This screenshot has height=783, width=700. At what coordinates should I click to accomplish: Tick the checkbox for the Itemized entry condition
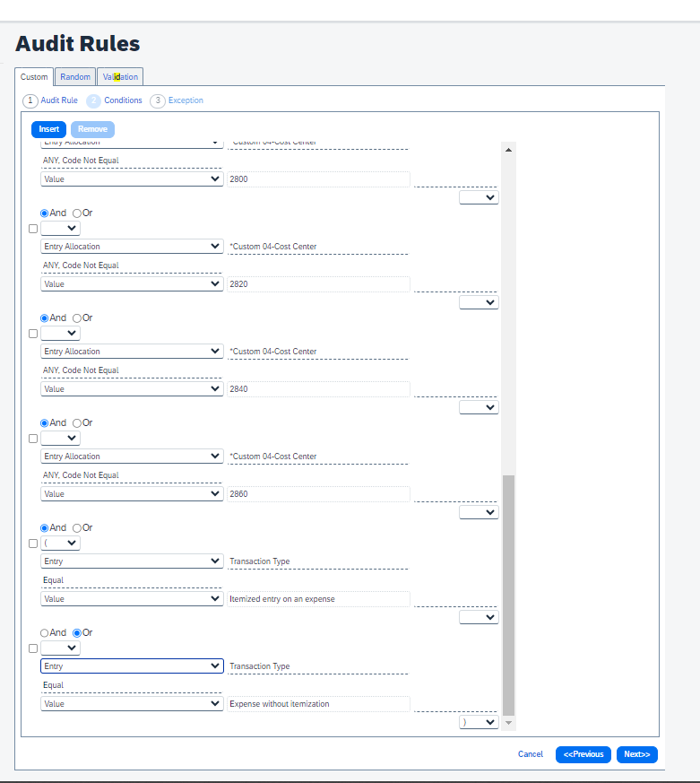tap(33, 544)
